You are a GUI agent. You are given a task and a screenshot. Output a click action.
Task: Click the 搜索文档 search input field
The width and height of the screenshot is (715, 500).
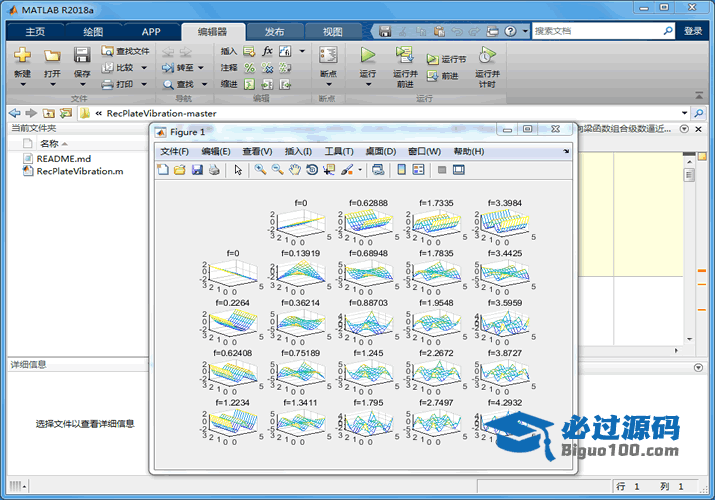coord(597,31)
